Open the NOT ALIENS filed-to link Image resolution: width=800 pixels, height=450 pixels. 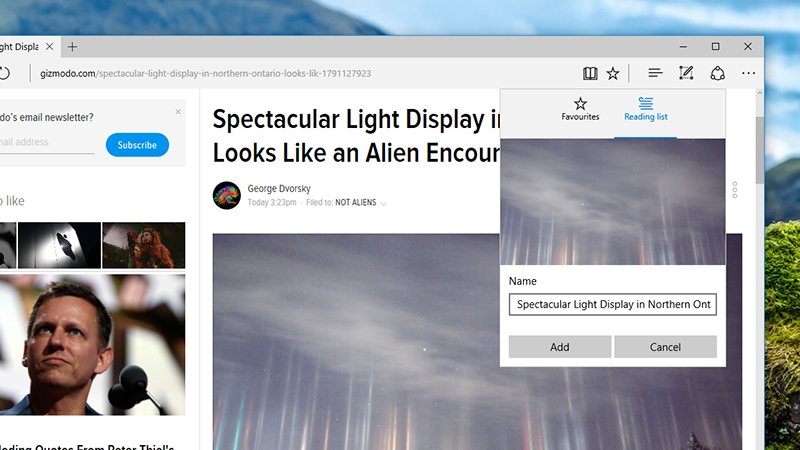coord(356,203)
